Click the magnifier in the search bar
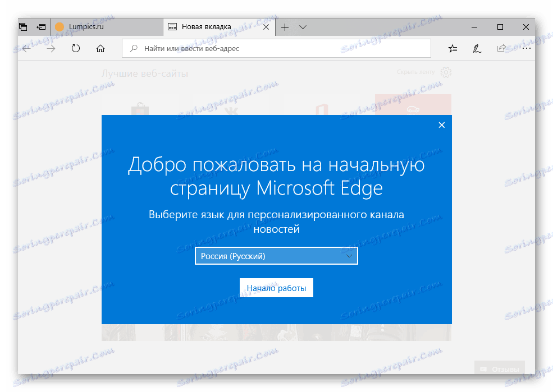Viewport: 553px width, 392px height. click(x=132, y=48)
